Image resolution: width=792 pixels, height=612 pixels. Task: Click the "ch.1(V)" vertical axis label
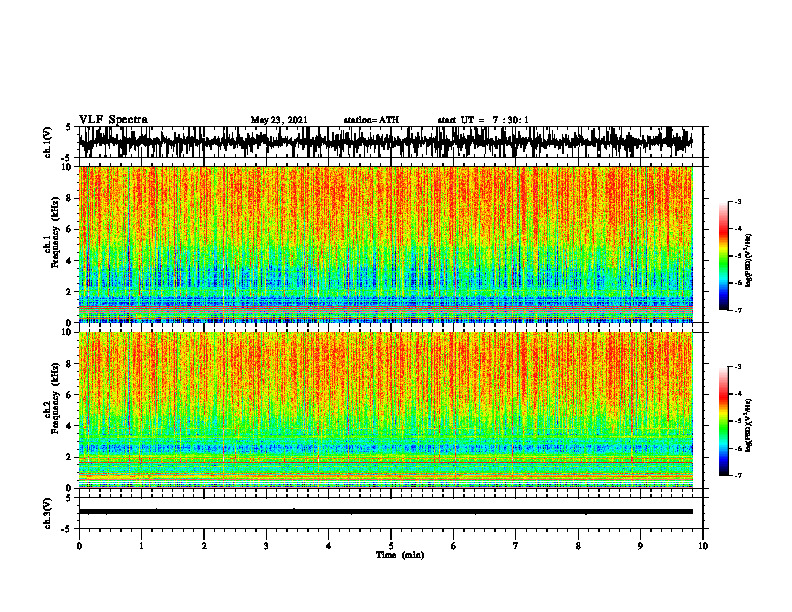(x=48, y=142)
